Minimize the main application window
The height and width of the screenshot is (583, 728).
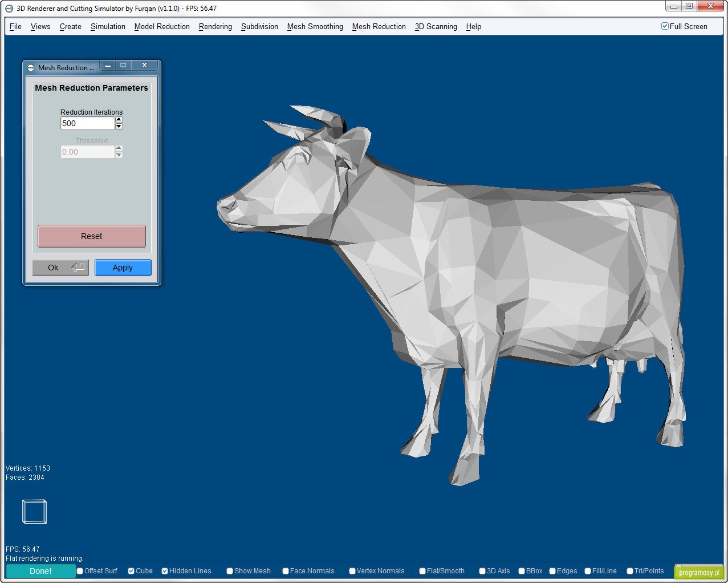click(674, 6)
